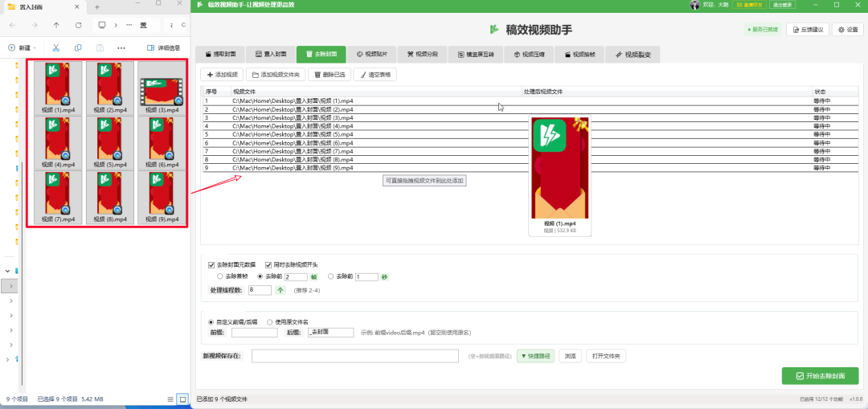Select the 使用原文件名 radio button

(x=269, y=321)
